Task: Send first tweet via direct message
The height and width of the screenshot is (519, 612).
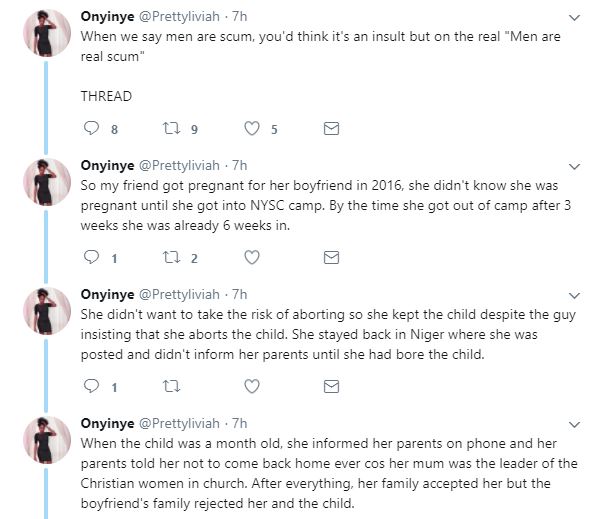Action: tap(331, 128)
